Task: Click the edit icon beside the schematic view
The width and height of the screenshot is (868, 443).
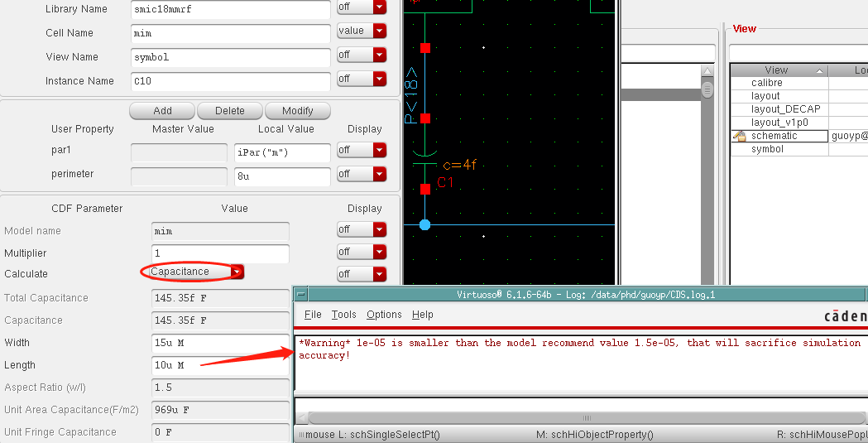Action: pyautogui.click(x=740, y=136)
